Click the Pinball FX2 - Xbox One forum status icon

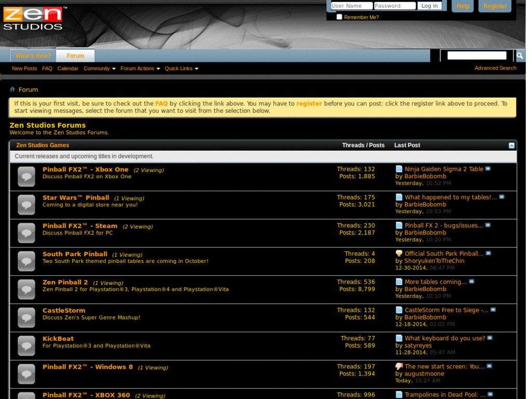click(26, 177)
